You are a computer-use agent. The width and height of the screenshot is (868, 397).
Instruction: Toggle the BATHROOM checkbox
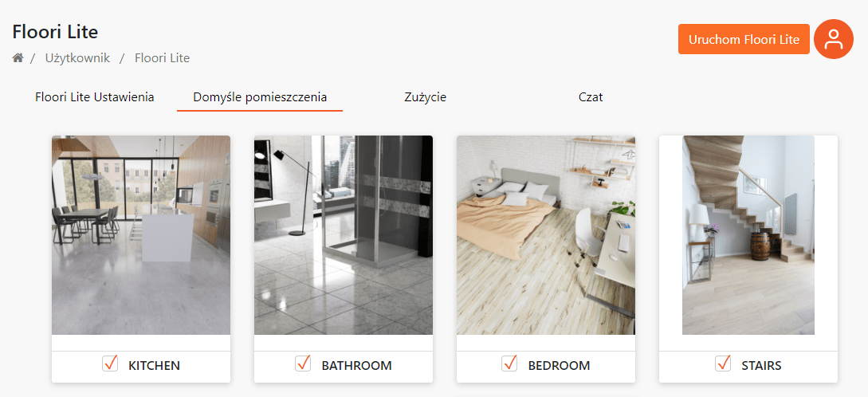coord(303,364)
